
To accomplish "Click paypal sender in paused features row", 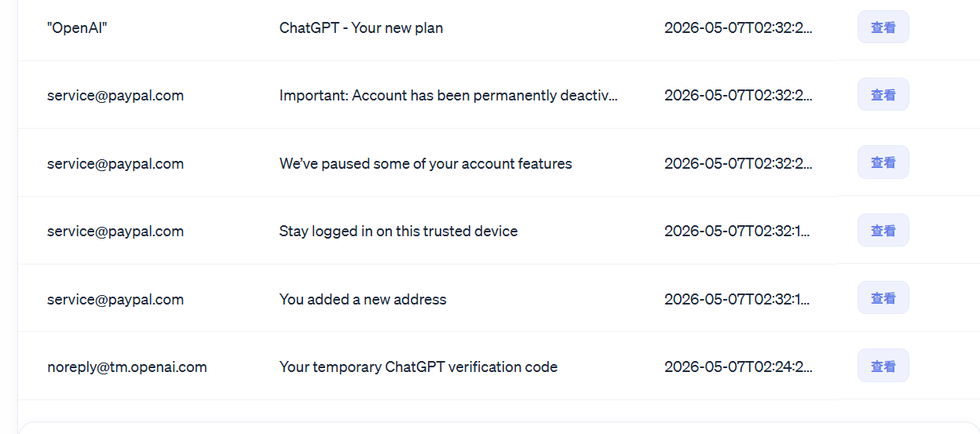I will (115, 163).
